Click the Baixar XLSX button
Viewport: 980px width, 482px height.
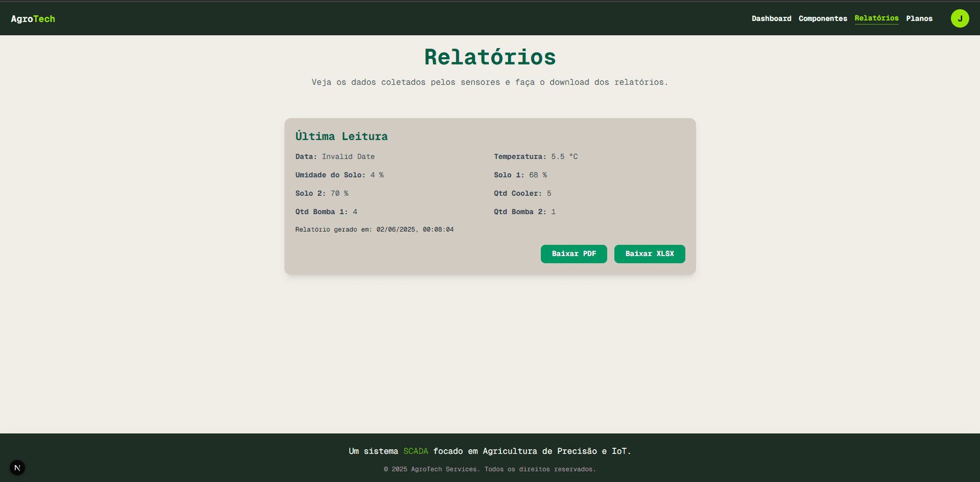(649, 254)
